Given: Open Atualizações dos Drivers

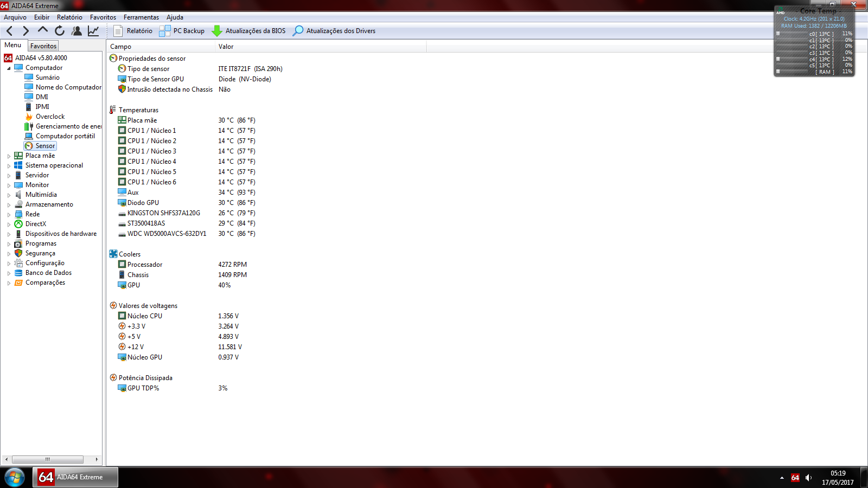Looking at the screenshot, I should pos(334,31).
